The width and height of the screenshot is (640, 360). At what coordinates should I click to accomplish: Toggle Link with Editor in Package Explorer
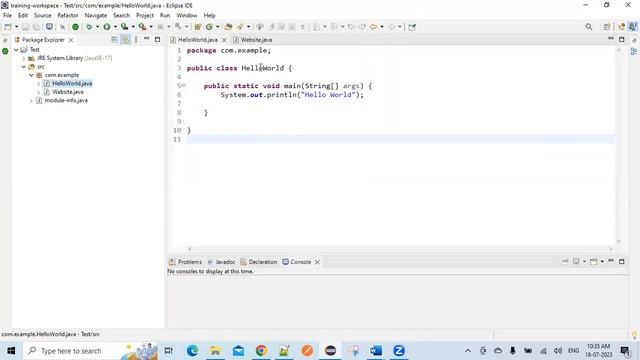pyautogui.click(x=125, y=40)
